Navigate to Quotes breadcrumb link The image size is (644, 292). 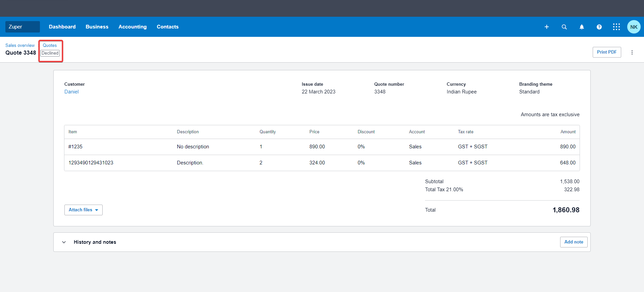[50, 45]
